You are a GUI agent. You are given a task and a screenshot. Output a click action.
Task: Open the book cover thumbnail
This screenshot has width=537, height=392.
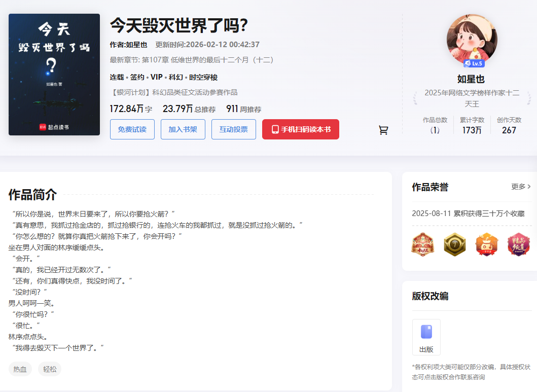54,75
